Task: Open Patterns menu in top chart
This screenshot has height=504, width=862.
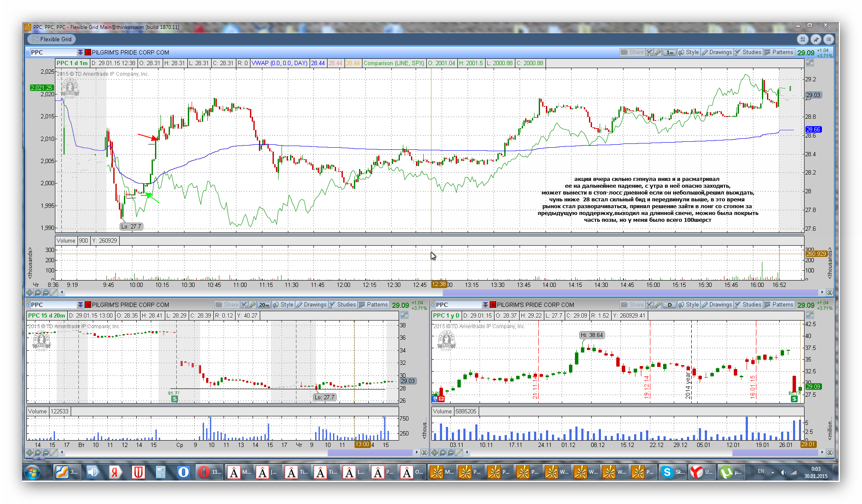Action: click(x=779, y=52)
